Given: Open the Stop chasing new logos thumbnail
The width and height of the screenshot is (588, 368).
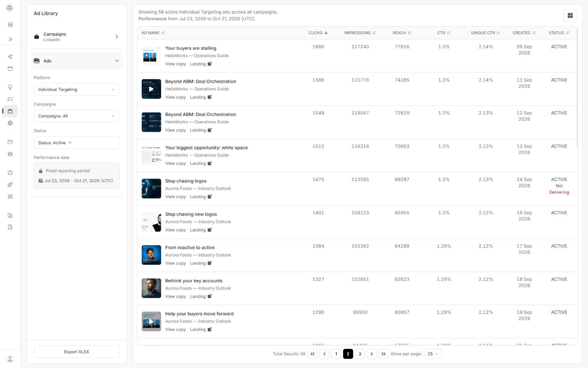Looking at the screenshot, I should point(151,222).
